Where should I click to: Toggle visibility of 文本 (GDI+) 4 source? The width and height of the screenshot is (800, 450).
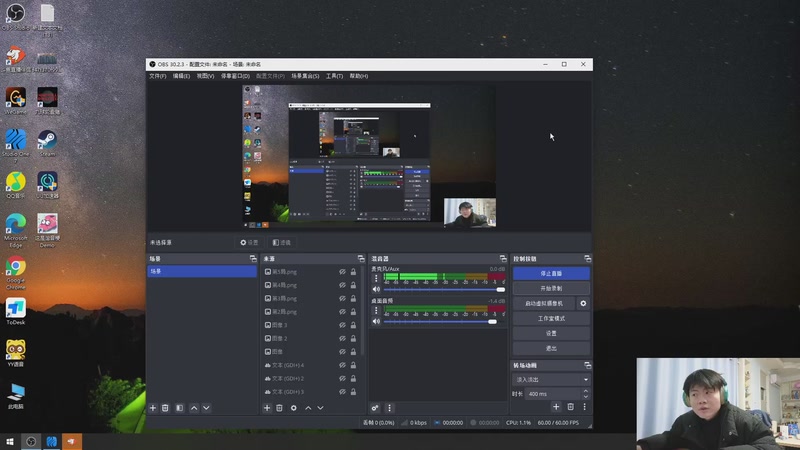342,365
